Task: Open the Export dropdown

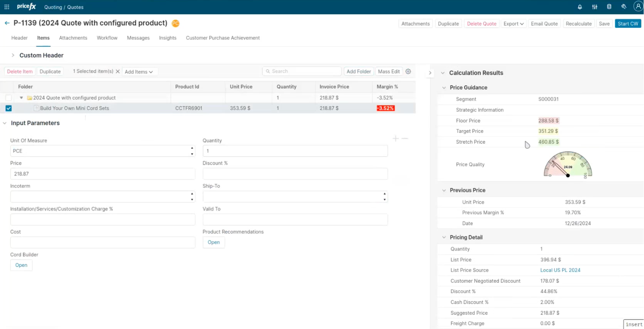Action: click(x=513, y=24)
